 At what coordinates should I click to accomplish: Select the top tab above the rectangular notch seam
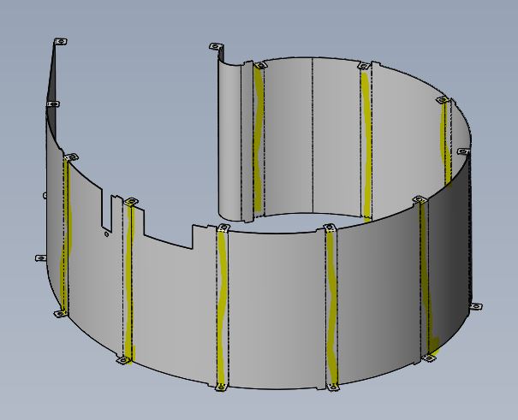(x=130, y=202)
